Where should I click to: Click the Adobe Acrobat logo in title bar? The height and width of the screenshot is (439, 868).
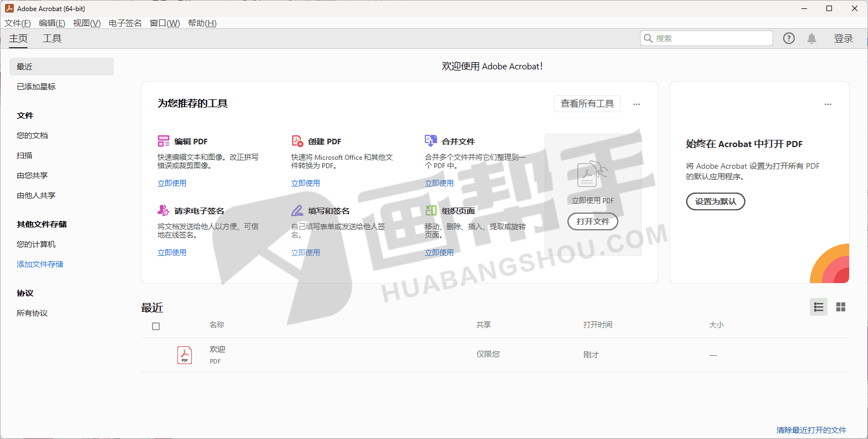9,8
